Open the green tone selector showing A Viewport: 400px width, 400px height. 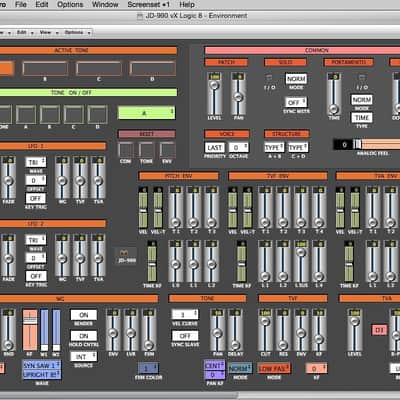[x=146, y=113]
